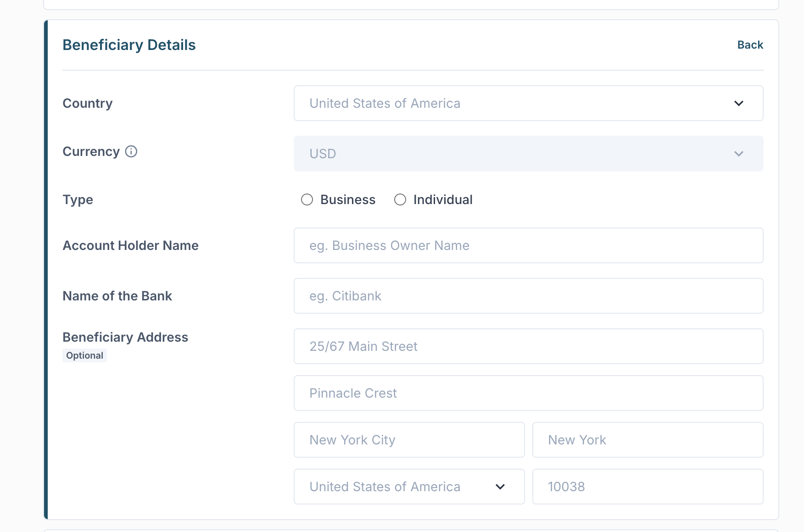
Task: Click the Currency info icon
Action: point(131,151)
